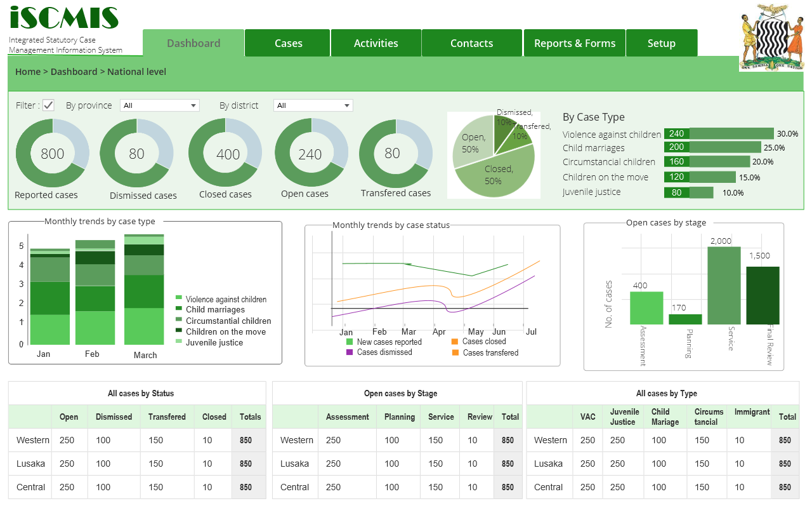Select the Reports & Forms tab
The width and height of the screenshot is (812, 508).
pyautogui.click(x=575, y=43)
